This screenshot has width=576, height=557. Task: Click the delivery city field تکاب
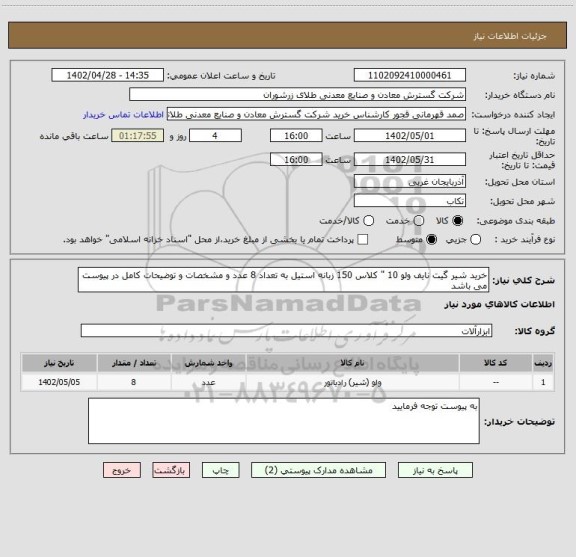point(410,201)
